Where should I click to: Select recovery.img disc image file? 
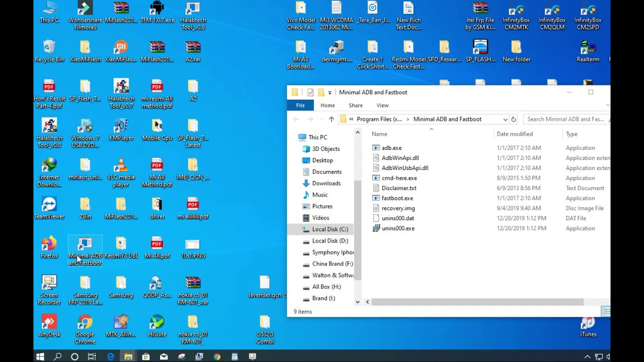[398, 208]
